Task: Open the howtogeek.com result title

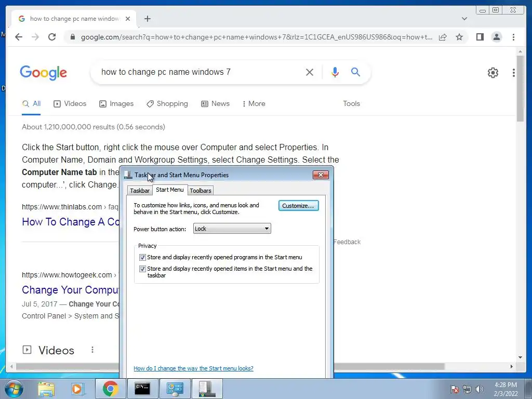Action: pos(70,290)
